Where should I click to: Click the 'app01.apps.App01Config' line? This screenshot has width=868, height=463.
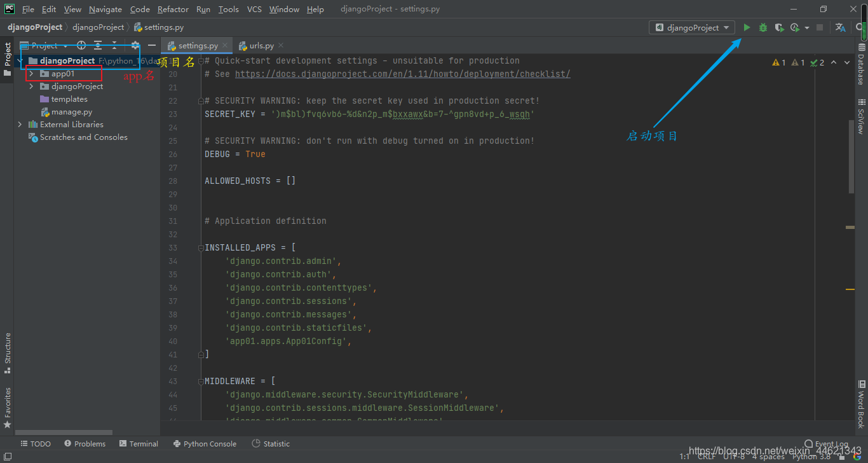pos(288,341)
